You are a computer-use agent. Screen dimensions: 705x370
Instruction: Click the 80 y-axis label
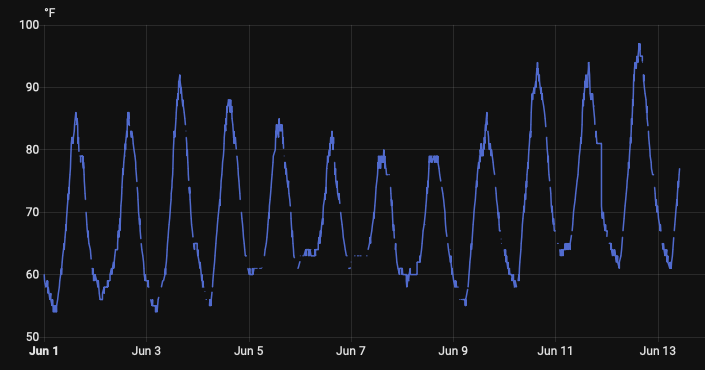coord(32,150)
